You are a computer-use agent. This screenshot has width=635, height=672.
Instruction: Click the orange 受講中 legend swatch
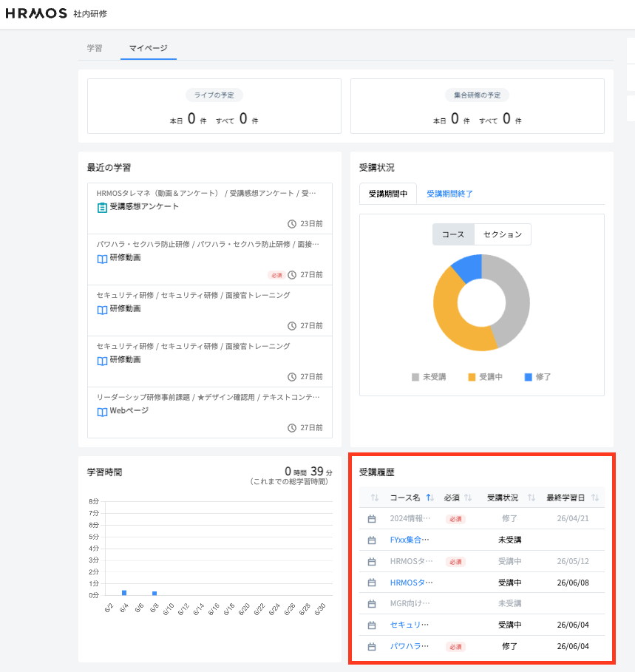[472, 377]
